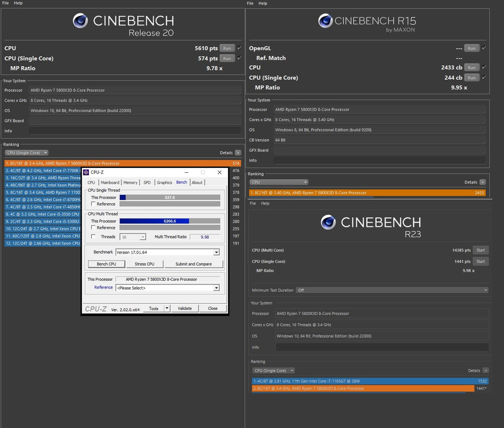Open File menu in Cinebench R20
Screen dimensions: 504x428
point(5,3)
